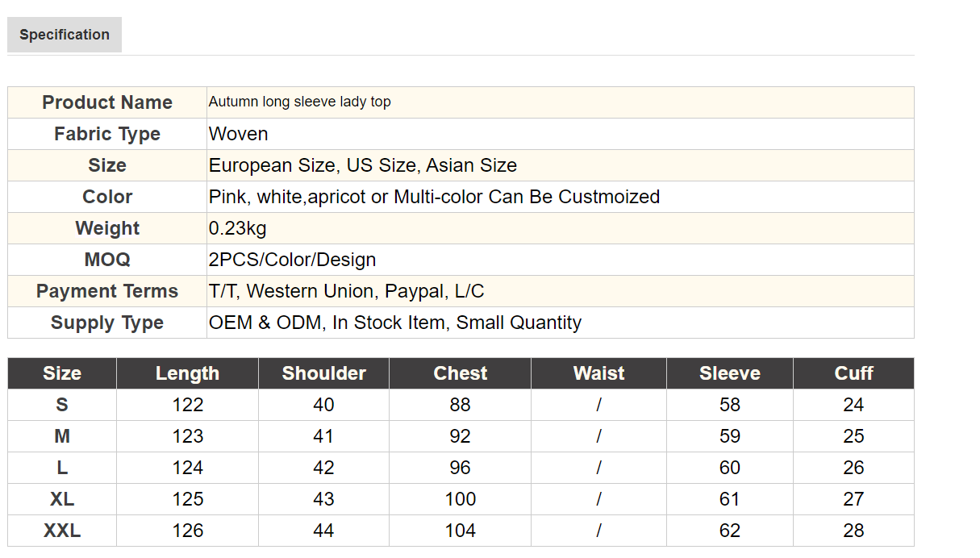Click chest value 100

[x=461, y=499]
